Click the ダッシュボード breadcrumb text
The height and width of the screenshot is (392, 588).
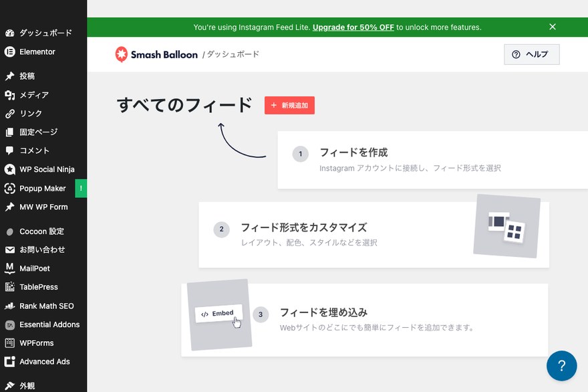click(233, 54)
